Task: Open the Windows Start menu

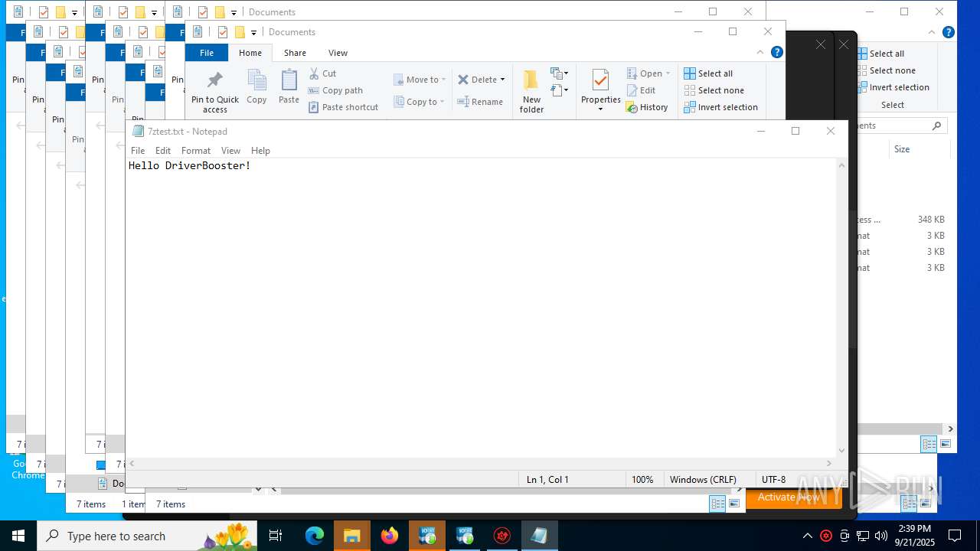Action: pos(18,536)
